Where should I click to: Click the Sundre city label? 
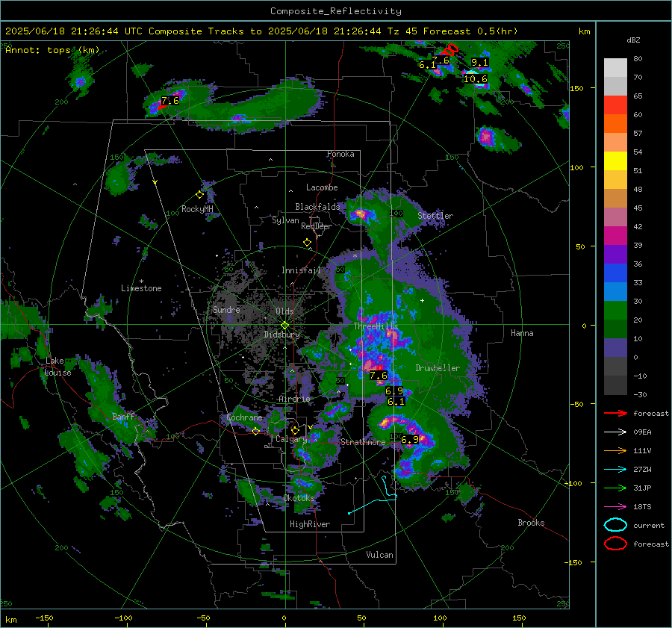click(x=226, y=309)
